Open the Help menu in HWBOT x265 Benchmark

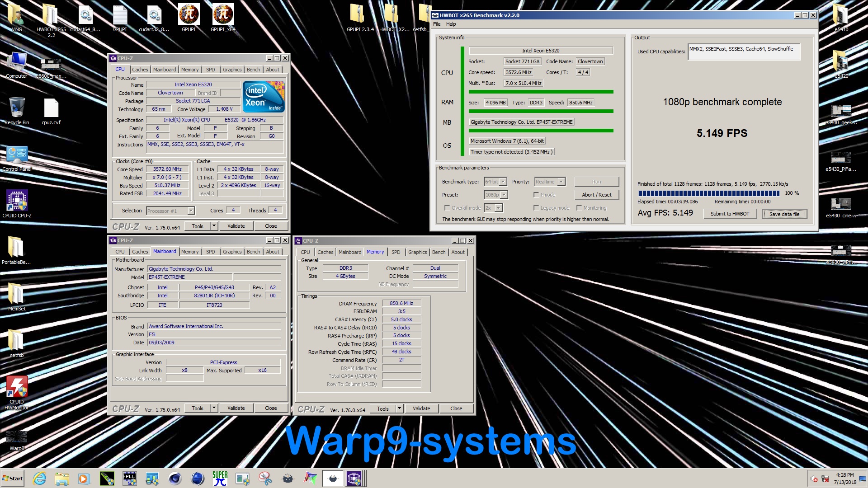[x=451, y=24]
